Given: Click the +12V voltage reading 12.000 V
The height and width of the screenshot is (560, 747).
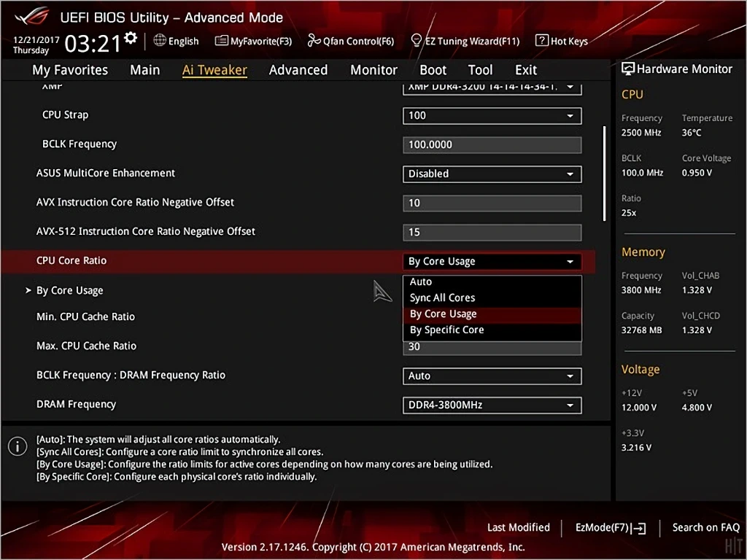Looking at the screenshot, I should point(639,408).
